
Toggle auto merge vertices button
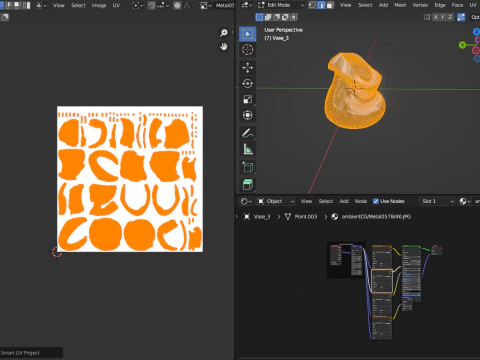pos(461,17)
